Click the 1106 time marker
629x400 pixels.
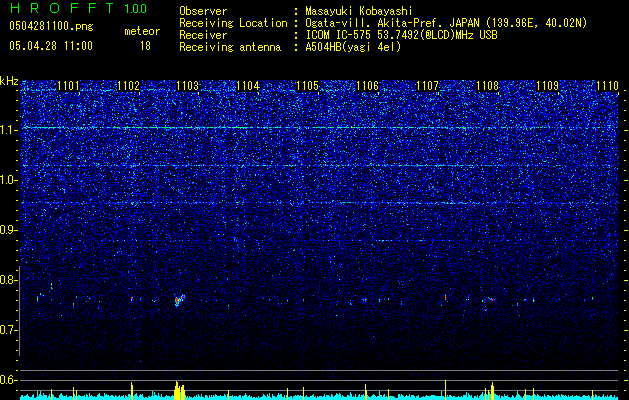(367, 86)
